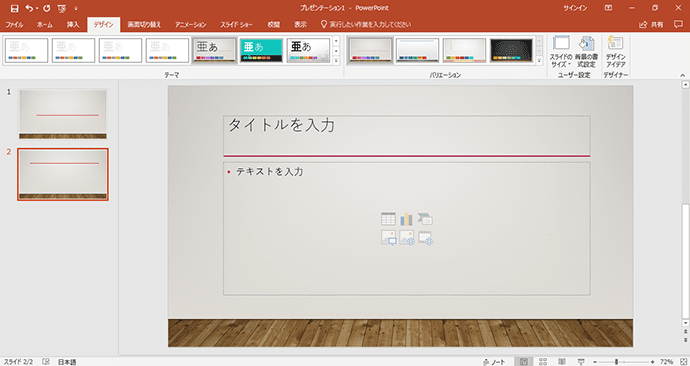This screenshot has height=366, width=690.
Task: Click the Undo arrow icon
Action: [x=29, y=8]
